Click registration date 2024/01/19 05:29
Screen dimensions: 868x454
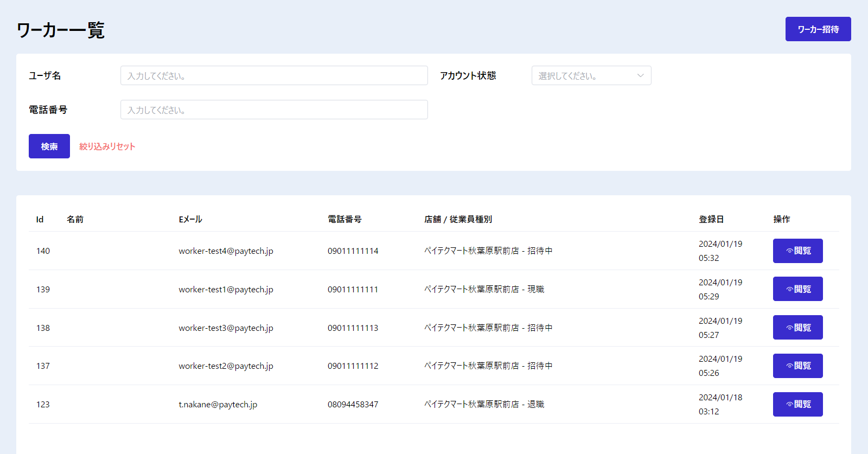[720, 290]
